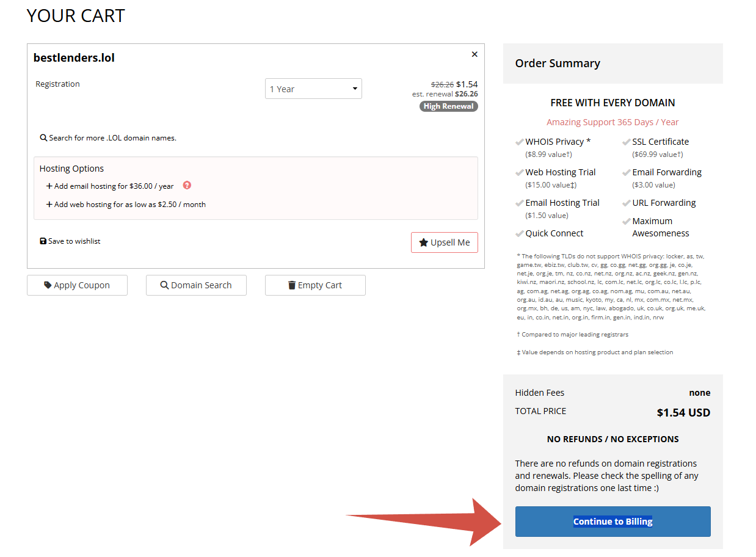Click the High Renewal badge
756x557 pixels.
click(449, 106)
